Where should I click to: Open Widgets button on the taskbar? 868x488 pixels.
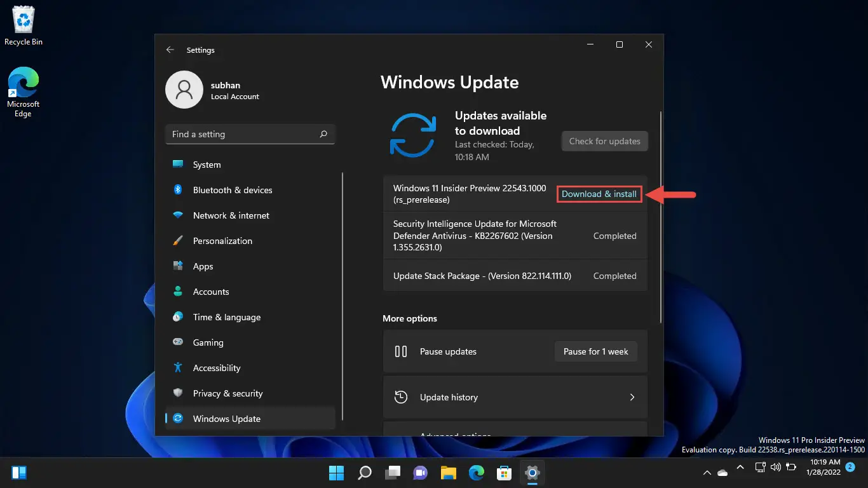coord(19,473)
